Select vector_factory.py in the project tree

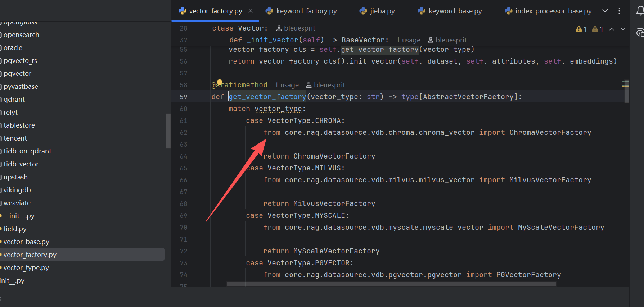tap(30, 255)
